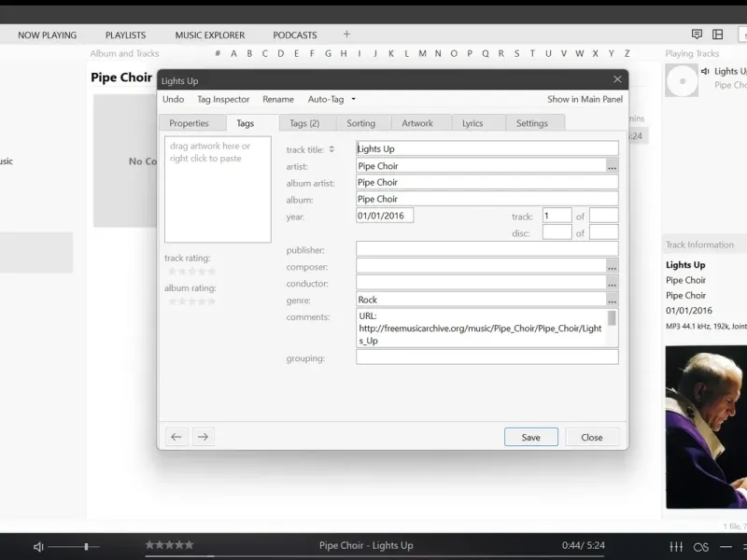Screen dimensions: 747x560
Task: Click the artwork drop area in dialog
Action: coord(218,189)
